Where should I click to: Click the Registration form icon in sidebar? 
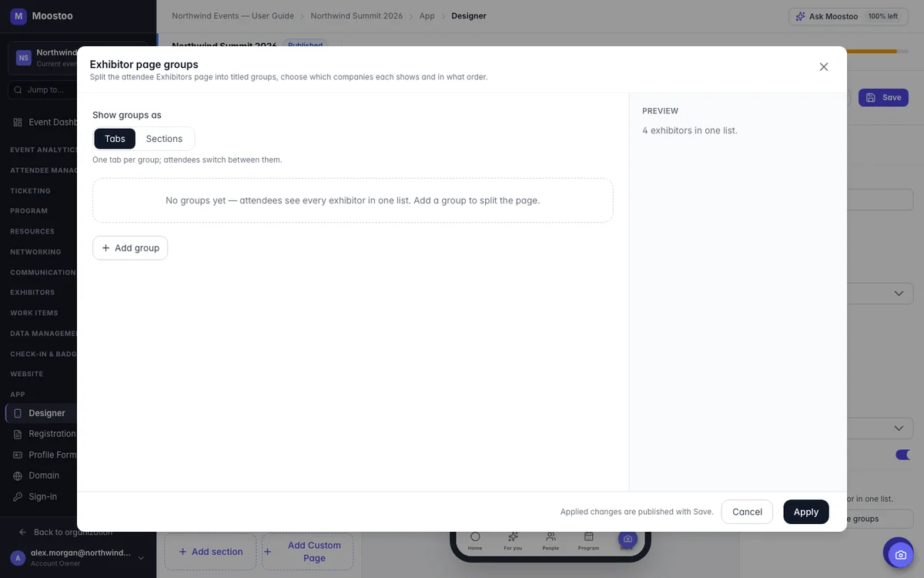click(x=18, y=434)
